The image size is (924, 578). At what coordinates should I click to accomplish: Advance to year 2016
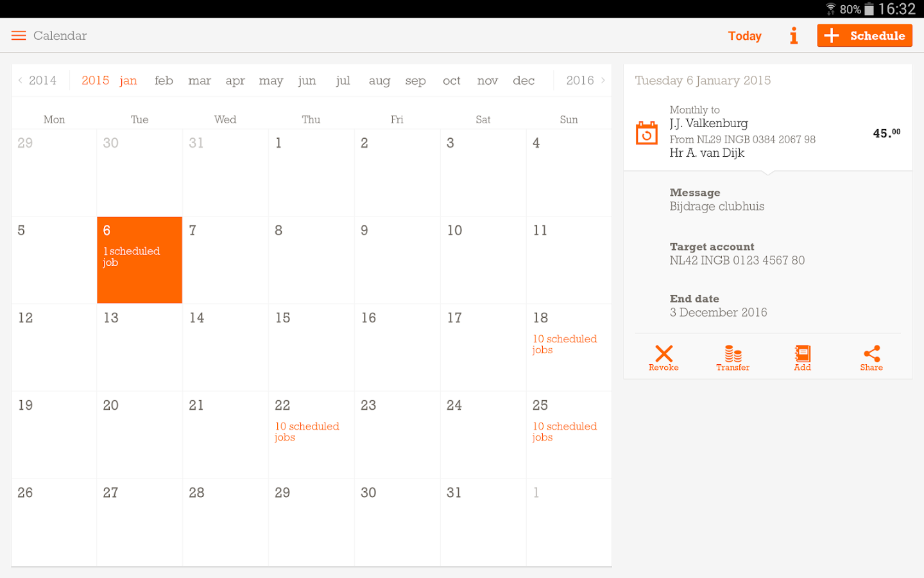tap(586, 80)
